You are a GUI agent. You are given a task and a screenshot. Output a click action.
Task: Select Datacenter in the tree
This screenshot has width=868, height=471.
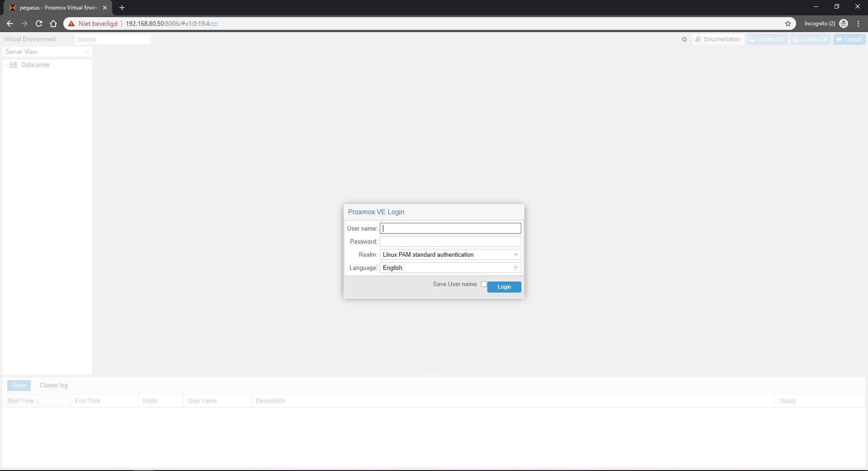coord(35,65)
